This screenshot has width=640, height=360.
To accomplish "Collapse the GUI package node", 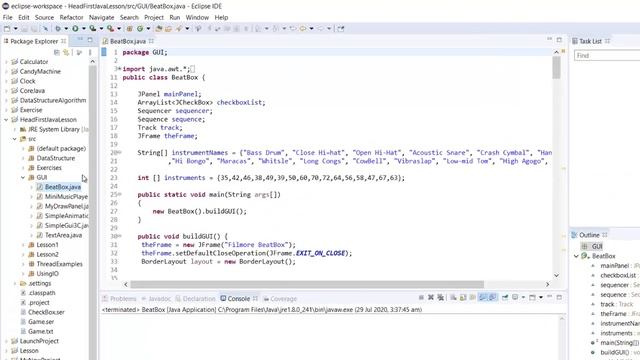I will pyautogui.click(x=23, y=177).
